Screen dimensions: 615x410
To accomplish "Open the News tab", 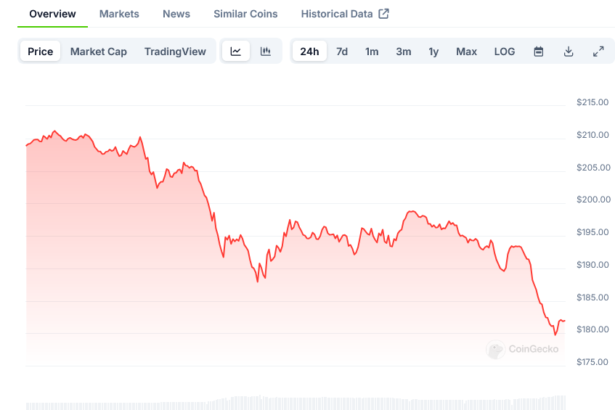I will (x=176, y=14).
